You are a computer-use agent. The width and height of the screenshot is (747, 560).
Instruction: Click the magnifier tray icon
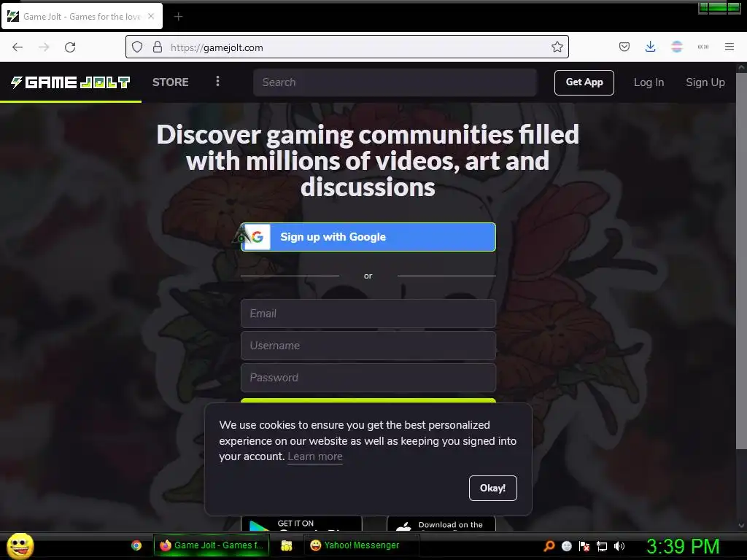coord(549,545)
